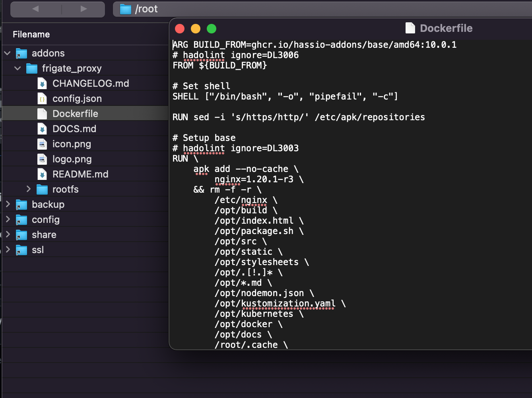This screenshot has width=532, height=398.
Task: Expand the backup folder
Action: 7,204
